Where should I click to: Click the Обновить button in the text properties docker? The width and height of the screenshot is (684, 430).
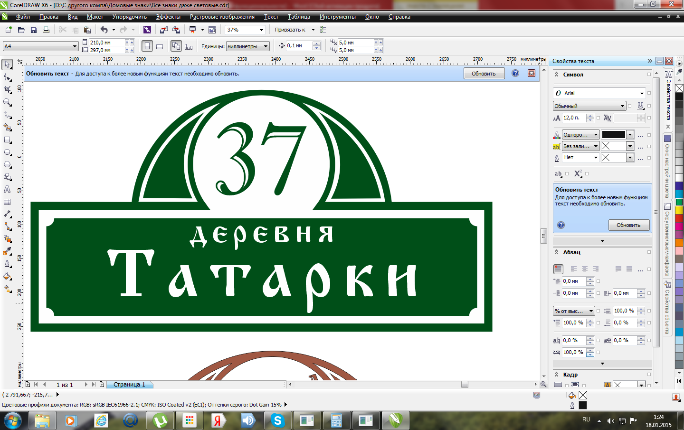pyautogui.click(x=629, y=225)
